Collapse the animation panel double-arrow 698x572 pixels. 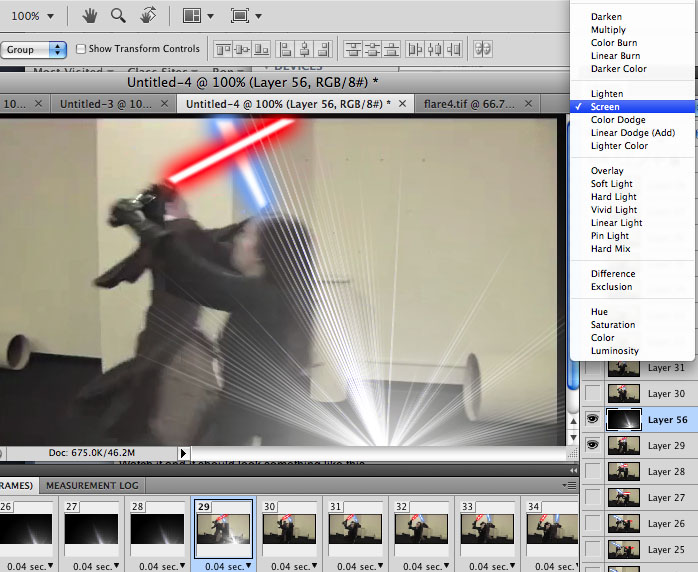(x=573, y=471)
